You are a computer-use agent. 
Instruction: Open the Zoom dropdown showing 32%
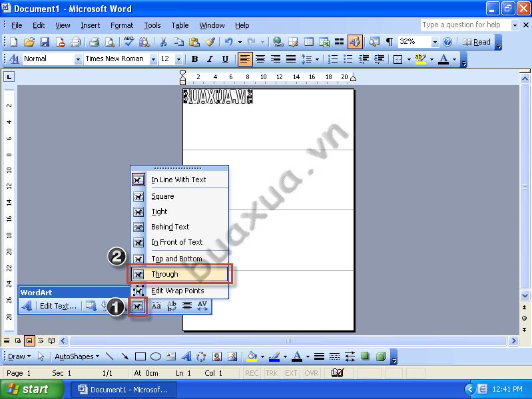(435, 42)
